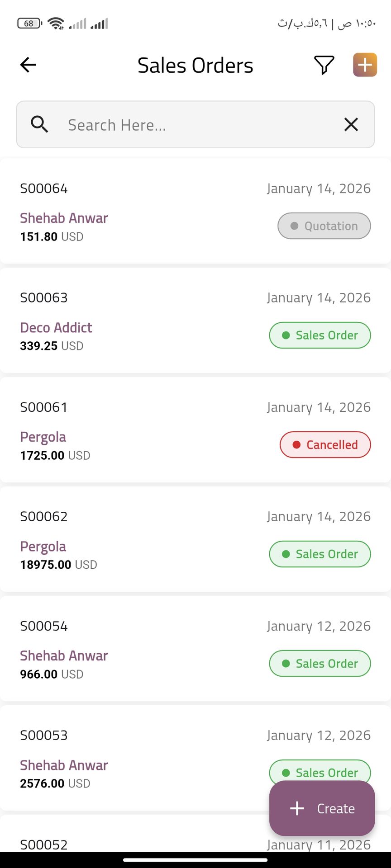This screenshot has width=391, height=868.
Task: Open Shehab Anwar on order S00064
Action: coord(64,218)
